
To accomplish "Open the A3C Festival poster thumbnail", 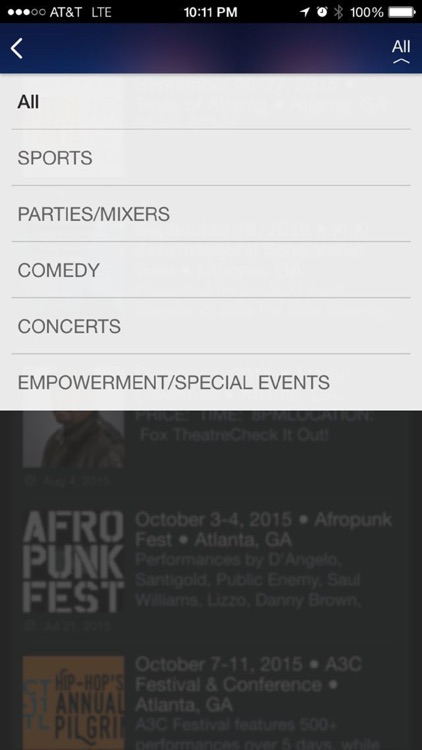I will click(x=73, y=703).
